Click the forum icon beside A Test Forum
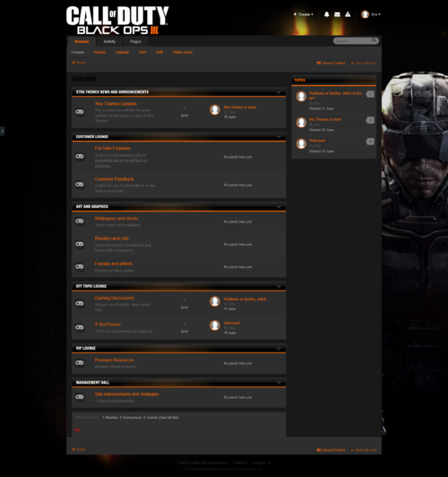The height and width of the screenshot is (477, 448). (x=80, y=327)
